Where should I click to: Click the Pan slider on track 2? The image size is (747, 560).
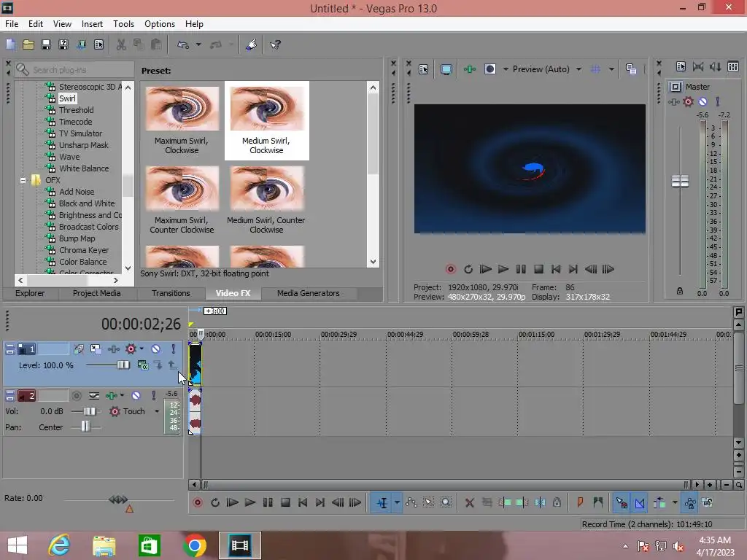tap(85, 427)
